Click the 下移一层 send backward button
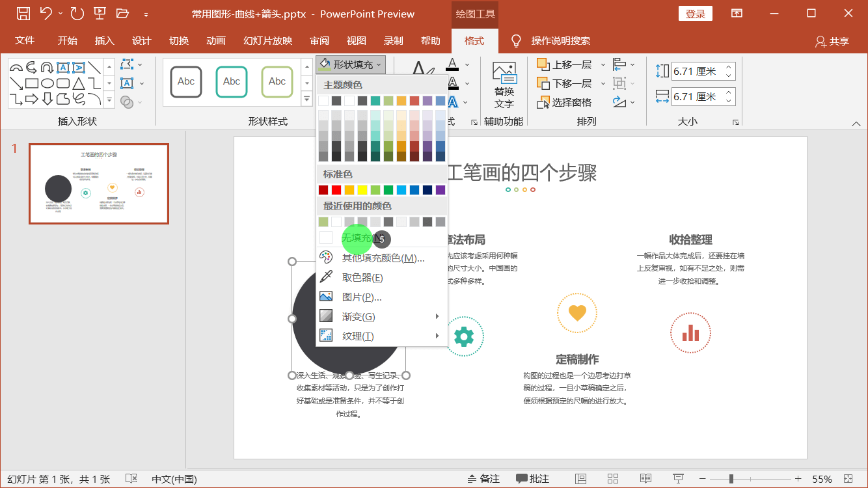Image resolution: width=868 pixels, height=488 pixels. click(565, 83)
